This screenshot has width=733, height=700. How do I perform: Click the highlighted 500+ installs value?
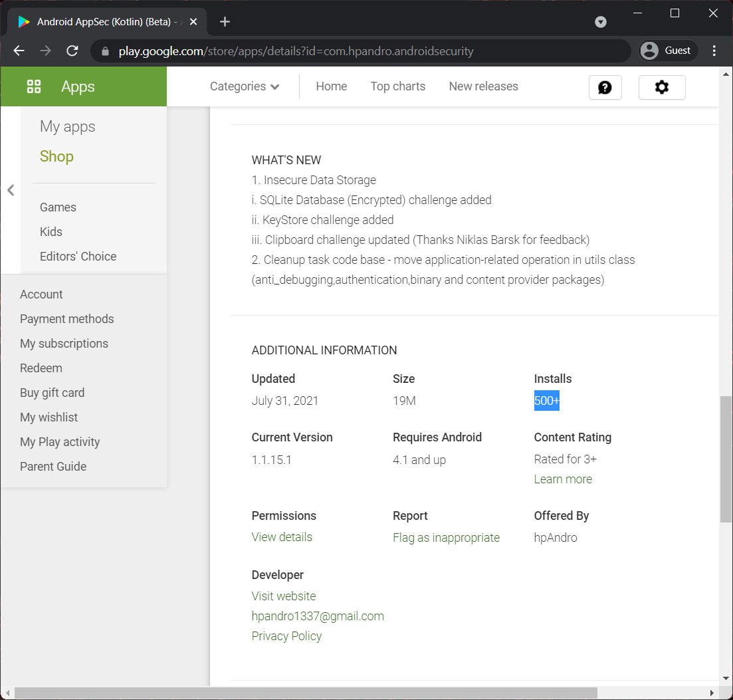pos(546,401)
